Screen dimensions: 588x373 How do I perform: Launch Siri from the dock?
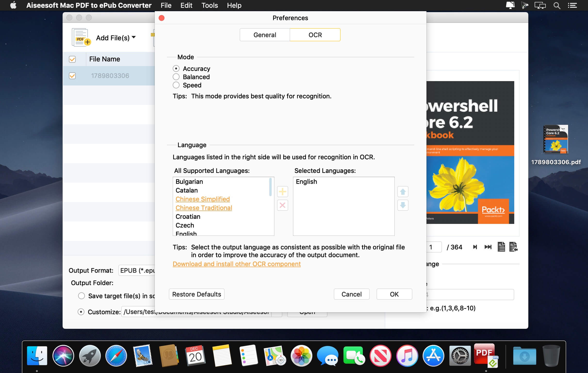click(63, 356)
